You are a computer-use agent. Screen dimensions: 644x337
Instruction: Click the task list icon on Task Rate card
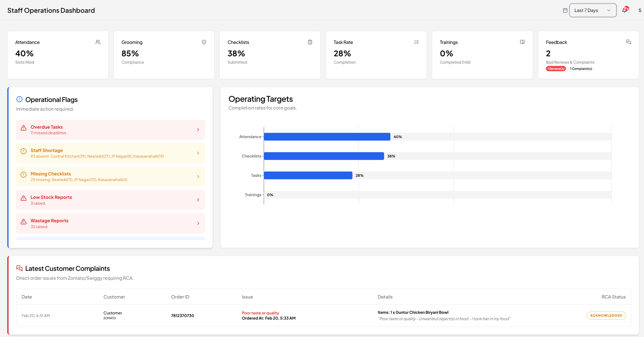point(416,42)
